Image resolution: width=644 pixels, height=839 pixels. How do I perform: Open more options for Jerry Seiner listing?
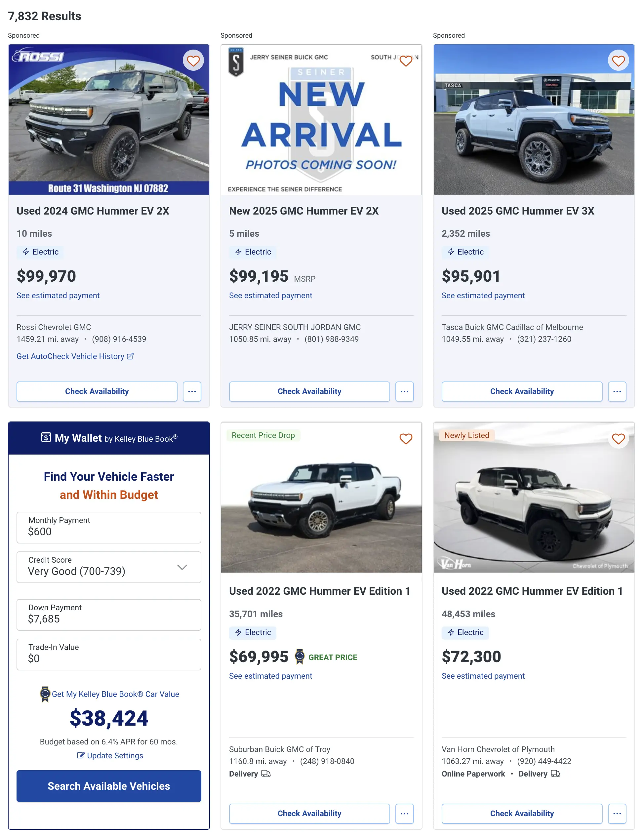click(x=404, y=391)
